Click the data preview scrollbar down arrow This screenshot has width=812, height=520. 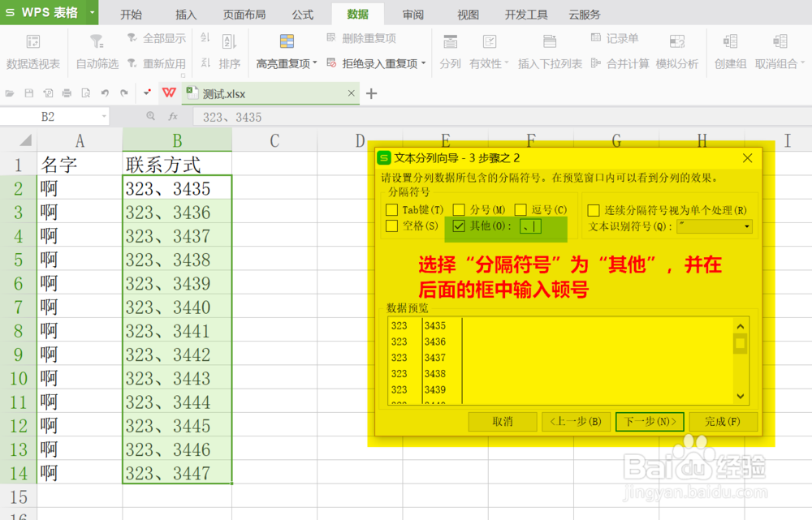click(x=740, y=397)
